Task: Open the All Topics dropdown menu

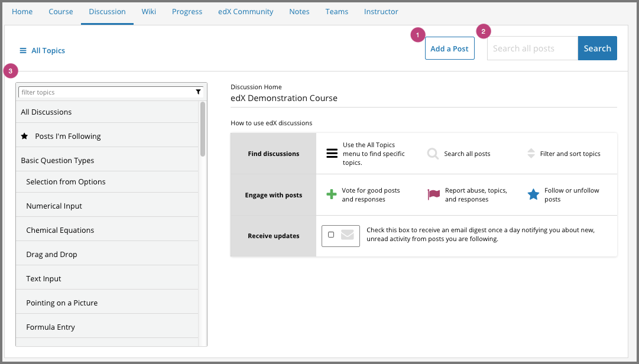Action: pos(43,51)
